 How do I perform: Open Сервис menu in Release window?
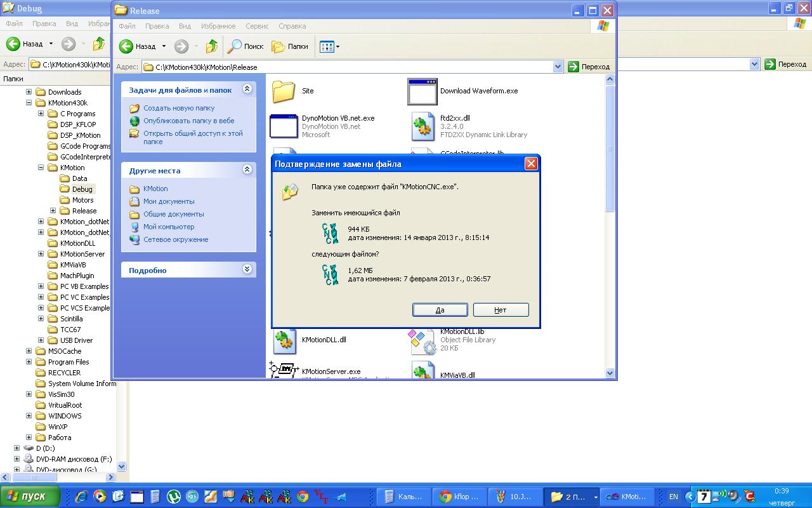tap(257, 26)
